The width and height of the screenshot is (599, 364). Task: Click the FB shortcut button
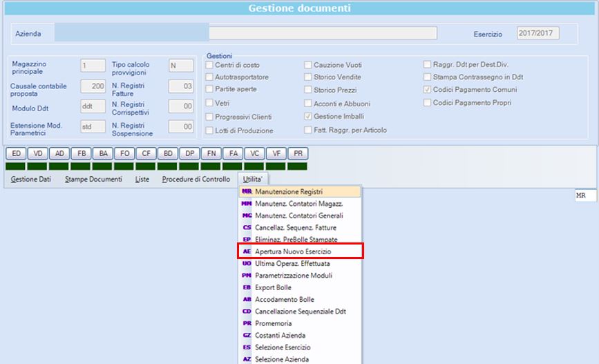pos(82,153)
